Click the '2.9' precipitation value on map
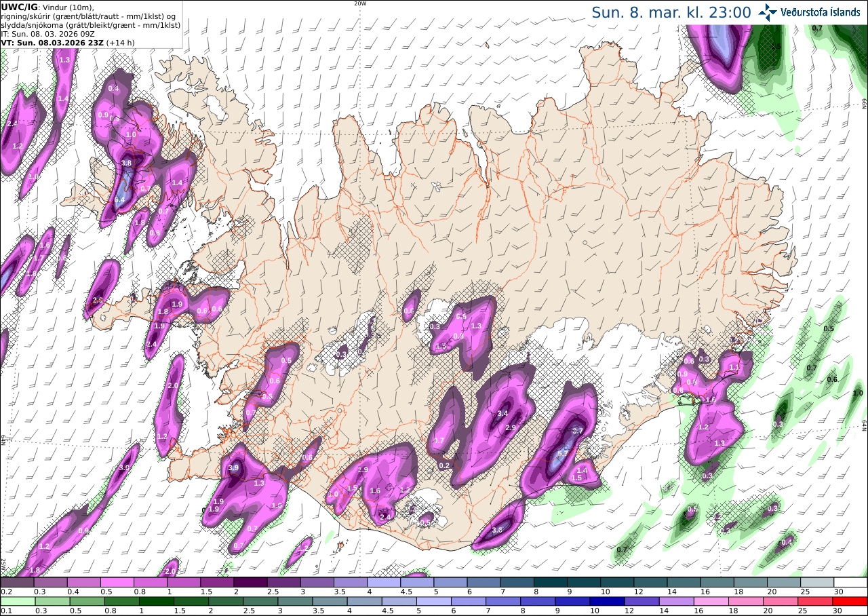The width and height of the screenshot is (868, 616). [x=511, y=427]
